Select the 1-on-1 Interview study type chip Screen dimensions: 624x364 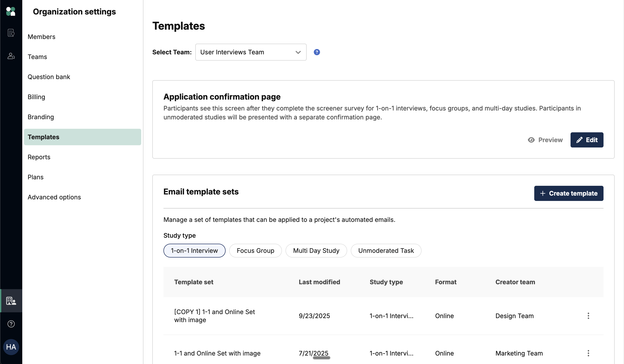194,251
